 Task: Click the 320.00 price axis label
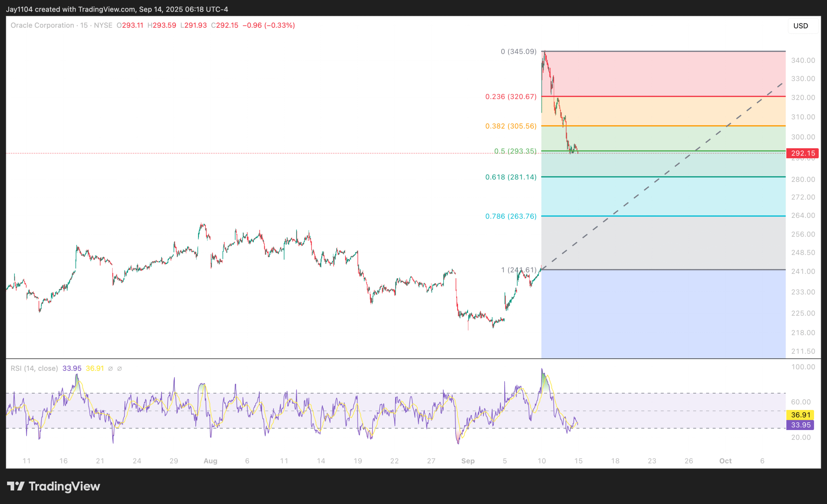803,98
